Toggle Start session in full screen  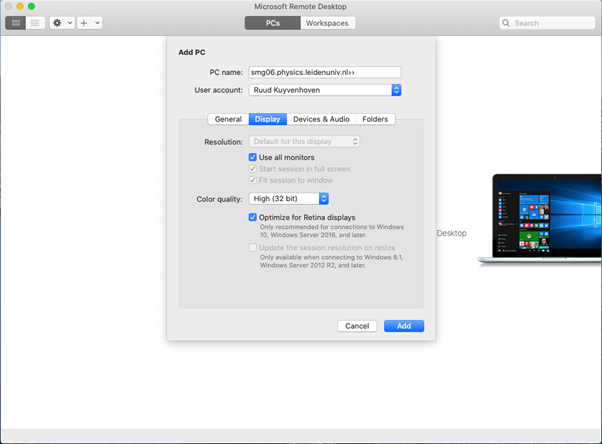253,169
